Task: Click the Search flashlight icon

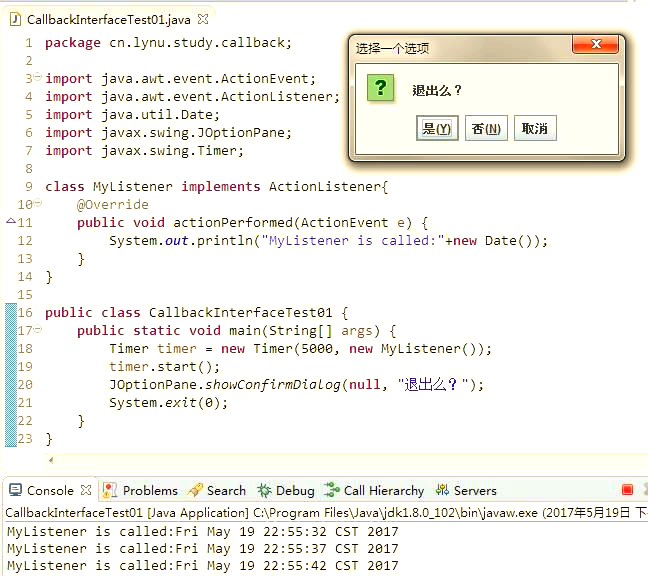Action: [195, 490]
